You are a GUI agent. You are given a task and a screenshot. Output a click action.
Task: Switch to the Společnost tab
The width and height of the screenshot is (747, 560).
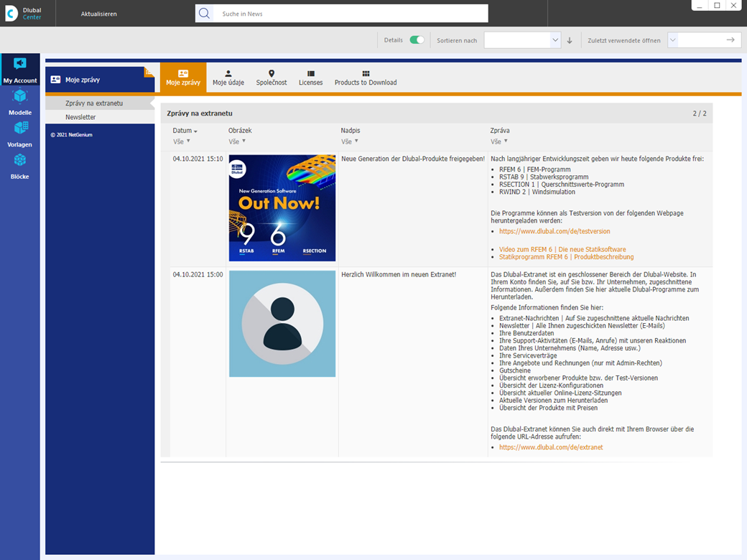(x=272, y=78)
